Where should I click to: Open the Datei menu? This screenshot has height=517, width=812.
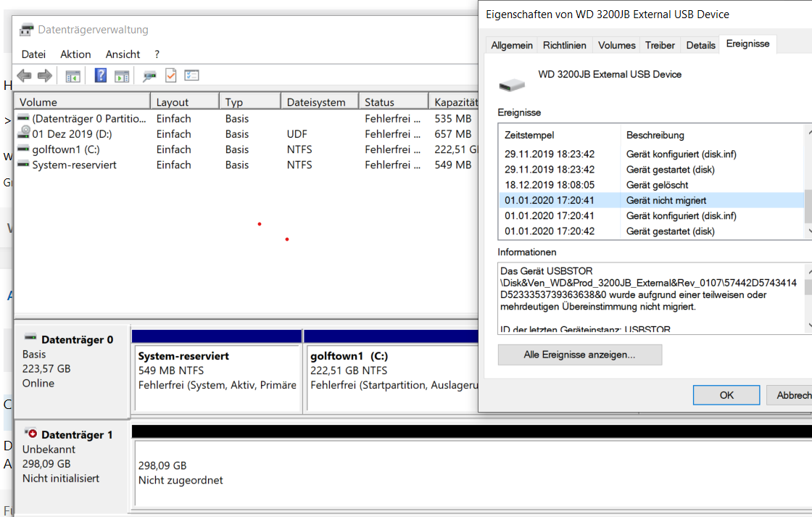tap(33, 54)
